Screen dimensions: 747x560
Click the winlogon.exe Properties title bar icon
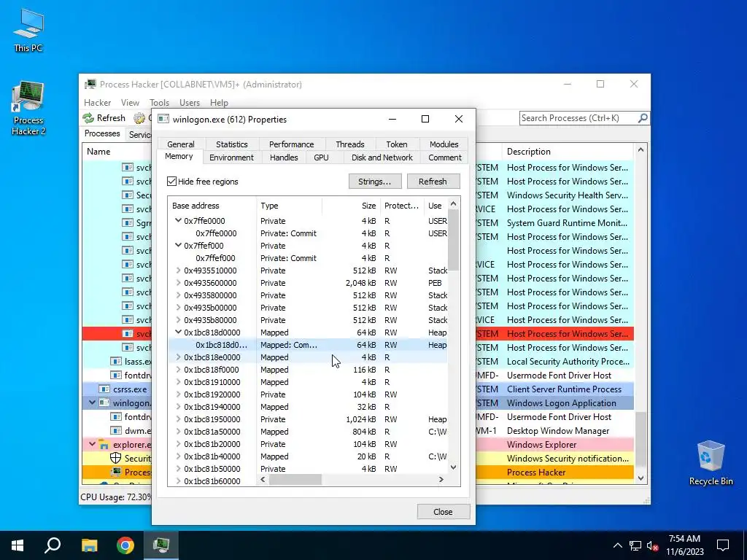click(163, 119)
